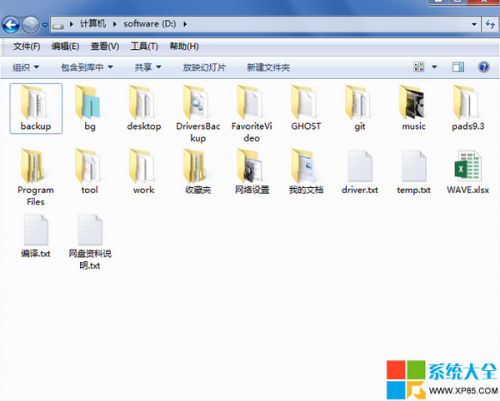Refresh the folder using address bar button
The image size is (500, 401).
pyautogui.click(x=490, y=24)
